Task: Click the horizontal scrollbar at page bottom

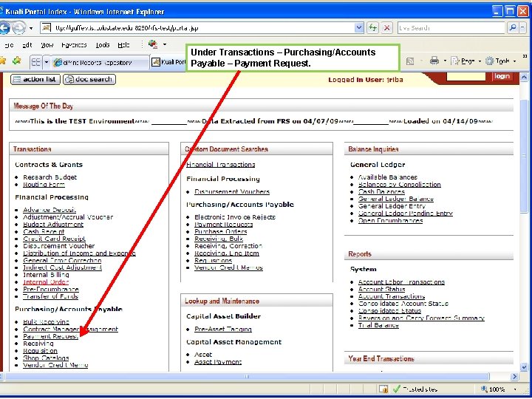Action: [247, 376]
